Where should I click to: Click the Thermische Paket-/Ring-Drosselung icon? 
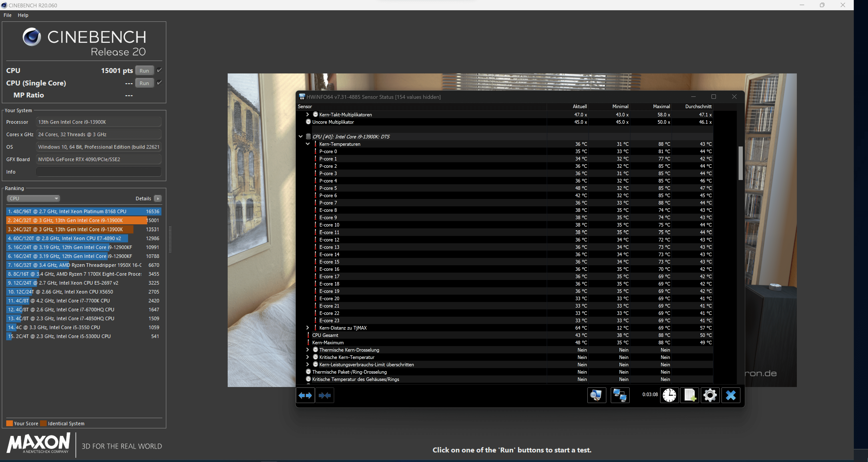coord(308,372)
